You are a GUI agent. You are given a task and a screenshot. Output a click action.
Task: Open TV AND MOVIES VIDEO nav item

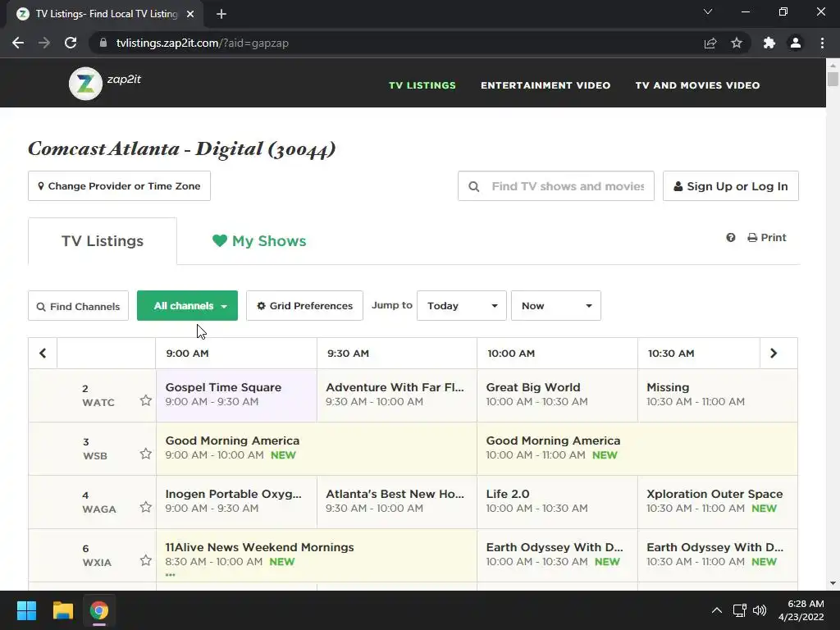pyautogui.click(x=697, y=85)
